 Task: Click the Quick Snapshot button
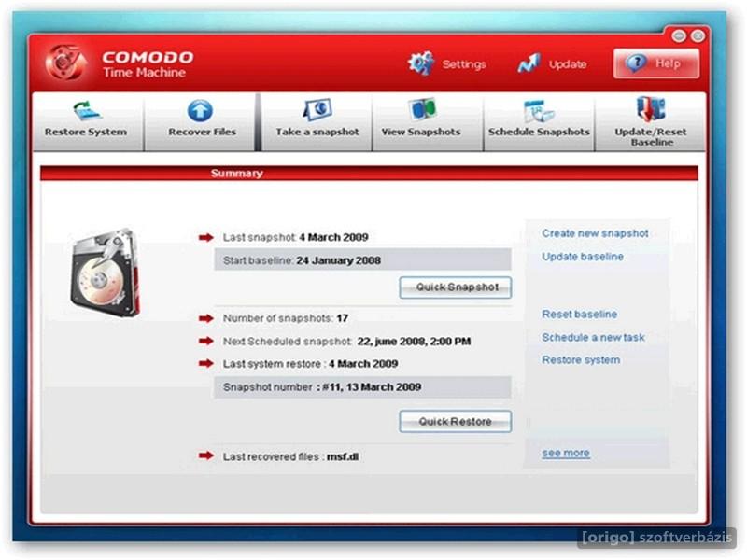pyautogui.click(x=456, y=287)
